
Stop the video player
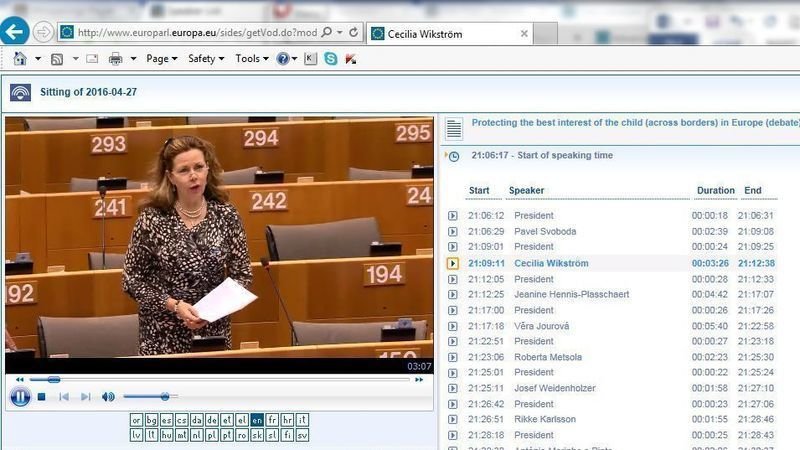(42, 397)
